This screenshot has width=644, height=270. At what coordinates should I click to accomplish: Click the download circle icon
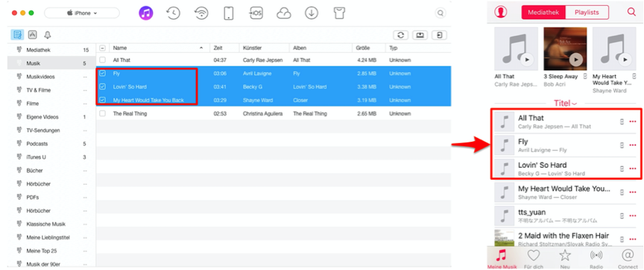tap(312, 13)
